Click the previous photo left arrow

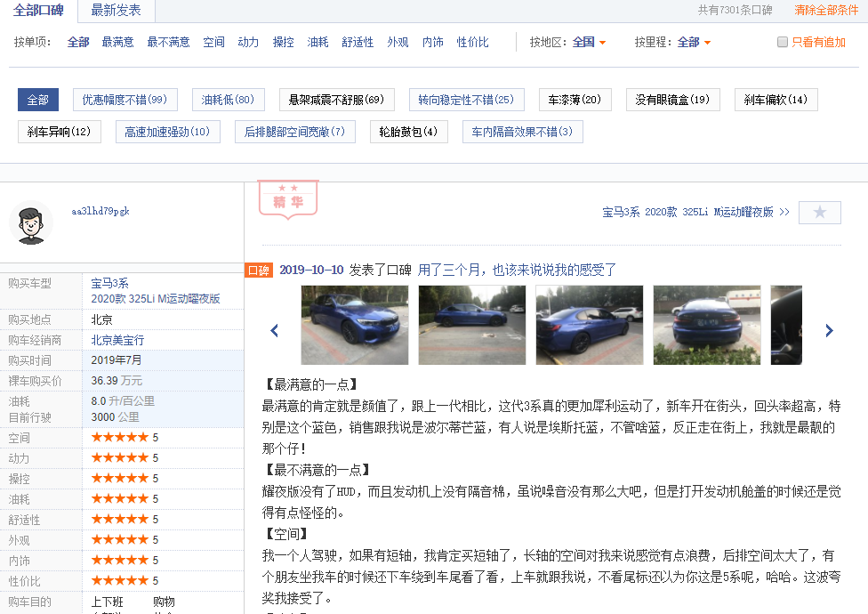point(274,330)
